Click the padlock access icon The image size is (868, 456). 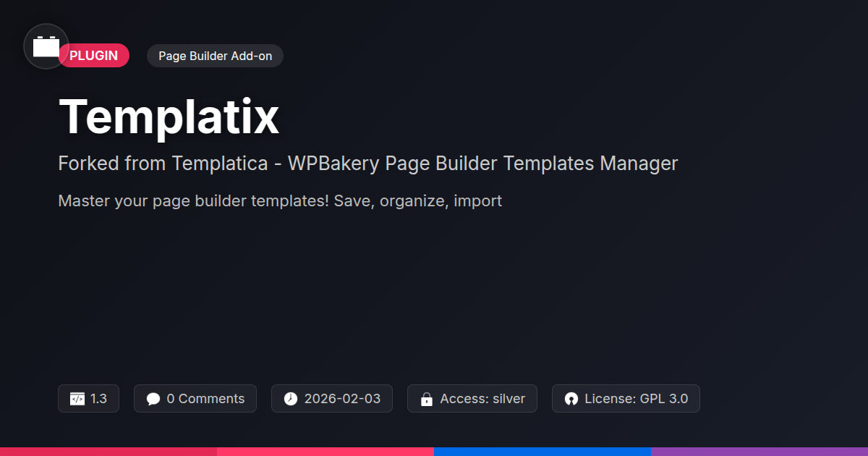(427, 399)
